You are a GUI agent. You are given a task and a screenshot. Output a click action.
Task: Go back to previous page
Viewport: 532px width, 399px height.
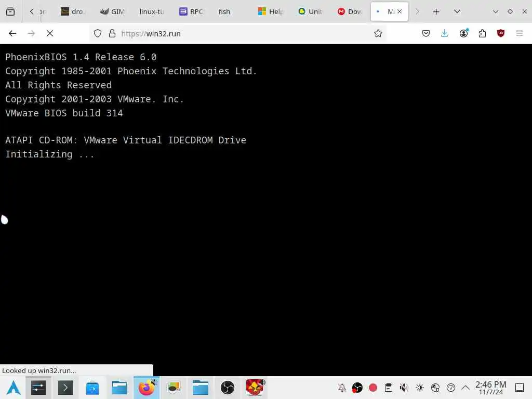coord(12,33)
